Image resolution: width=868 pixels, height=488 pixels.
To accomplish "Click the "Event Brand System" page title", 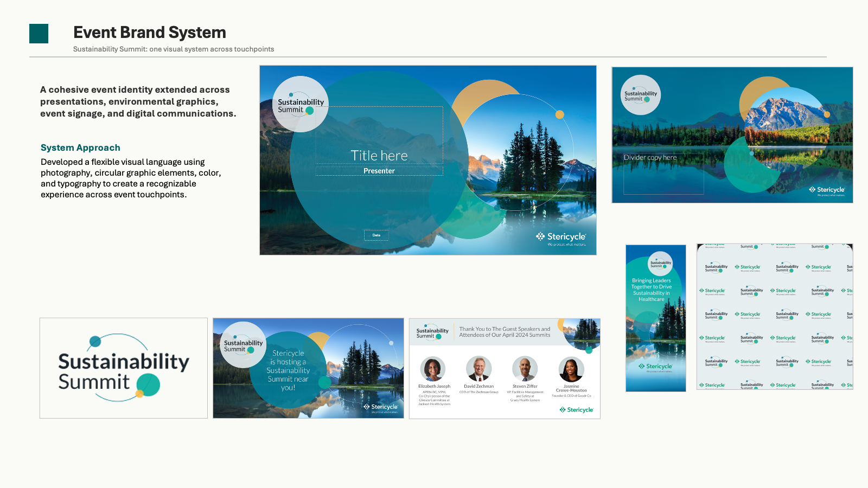I will 150,33.
